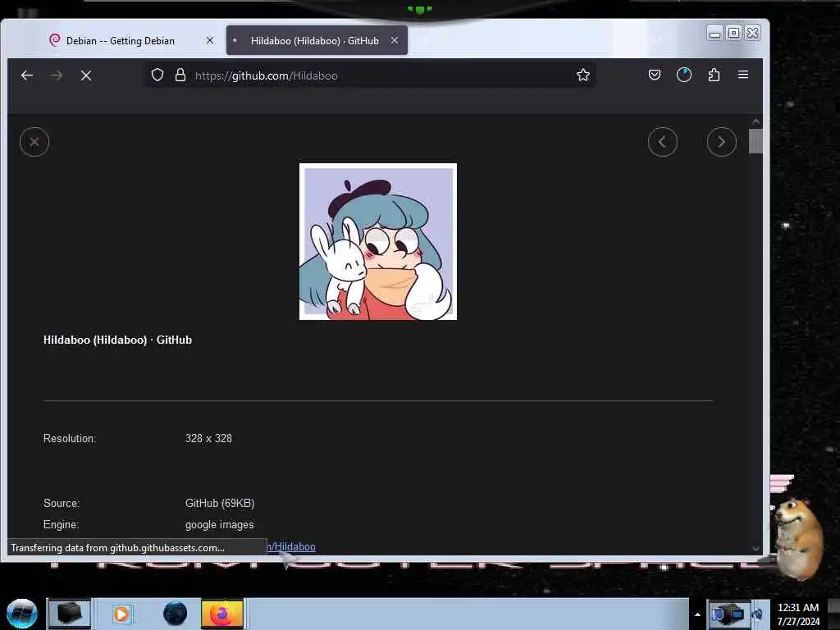Close the Hildaboo GitHub tab

pyautogui.click(x=395, y=40)
